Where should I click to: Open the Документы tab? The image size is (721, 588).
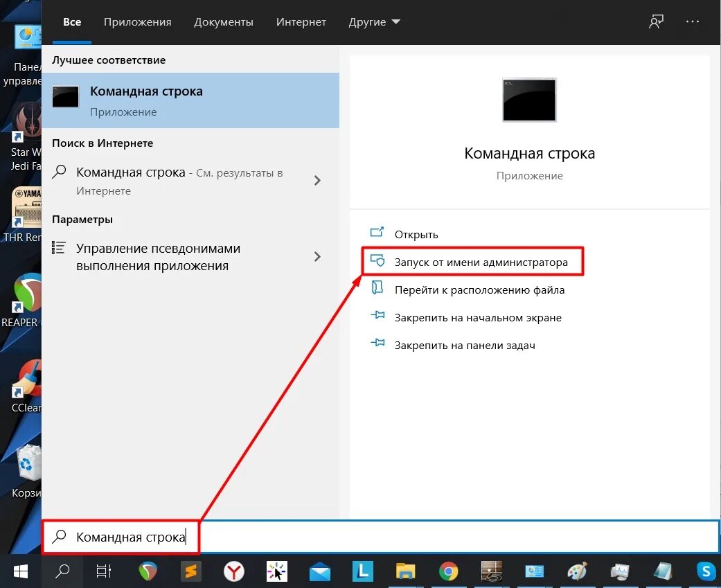(224, 22)
